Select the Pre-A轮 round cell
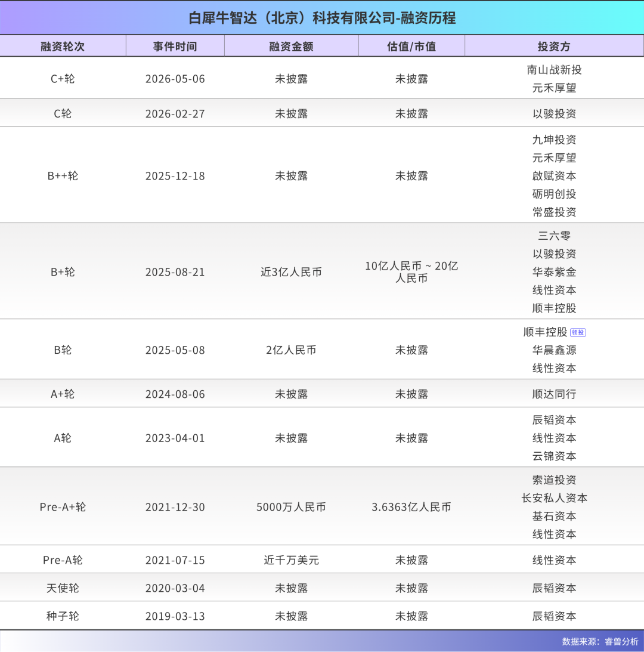Viewport: 644px width, 652px height. 63,560
